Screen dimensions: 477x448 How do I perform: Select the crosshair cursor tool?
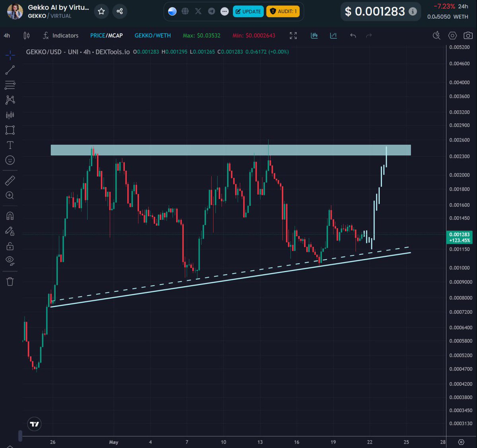tap(10, 55)
